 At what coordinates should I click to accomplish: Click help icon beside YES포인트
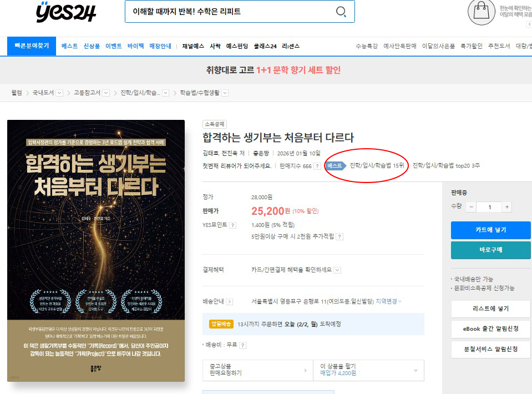(233, 225)
